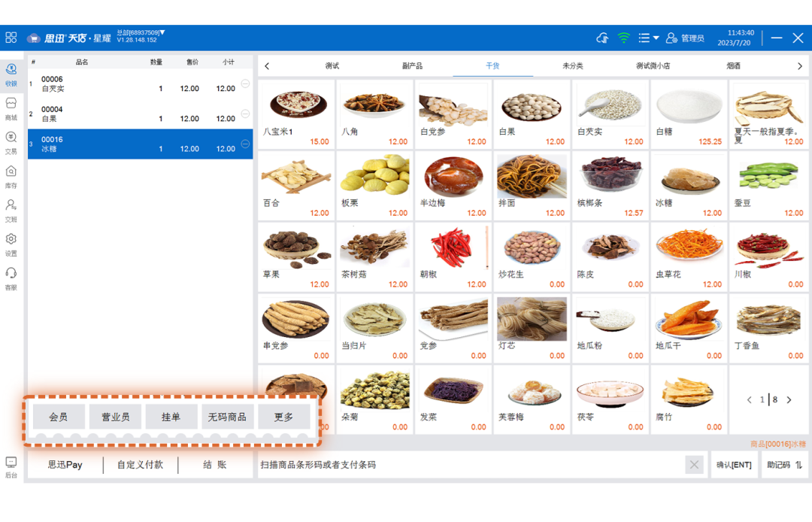Remove 白果 row using its minus icon

245,114
